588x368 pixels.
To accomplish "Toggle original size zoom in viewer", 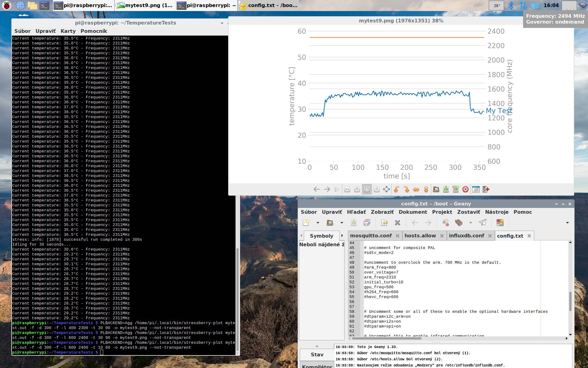I will (377, 190).
